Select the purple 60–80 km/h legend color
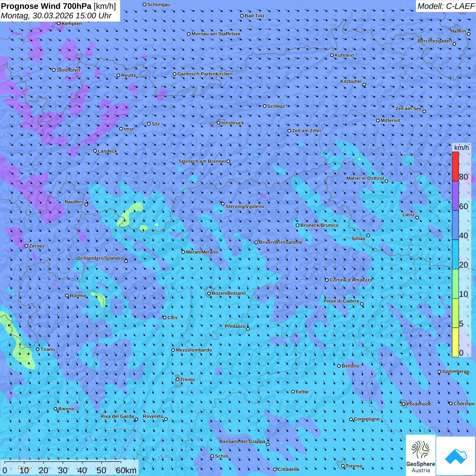The height and width of the screenshot is (476, 476). [455, 196]
